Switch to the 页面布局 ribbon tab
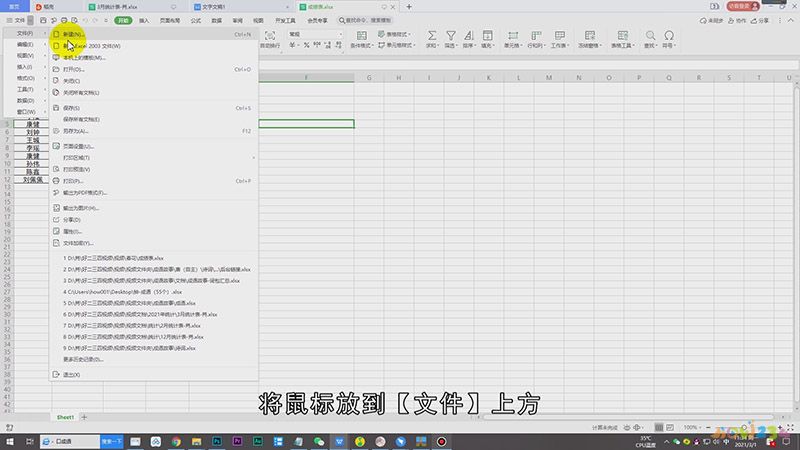This screenshot has height=450, width=800. tap(170, 20)
